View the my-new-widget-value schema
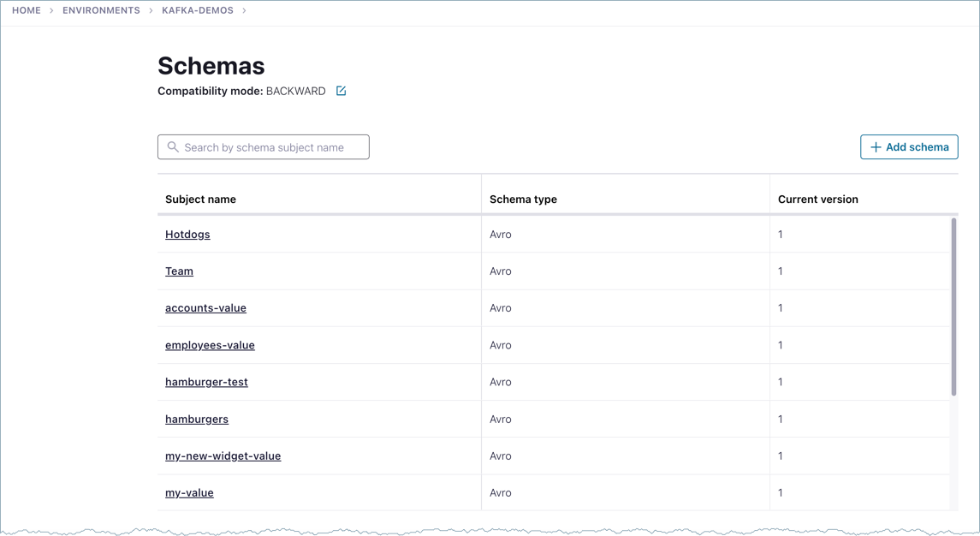The height and width of the screenshot is (536, 980). (x=223, y=456)
